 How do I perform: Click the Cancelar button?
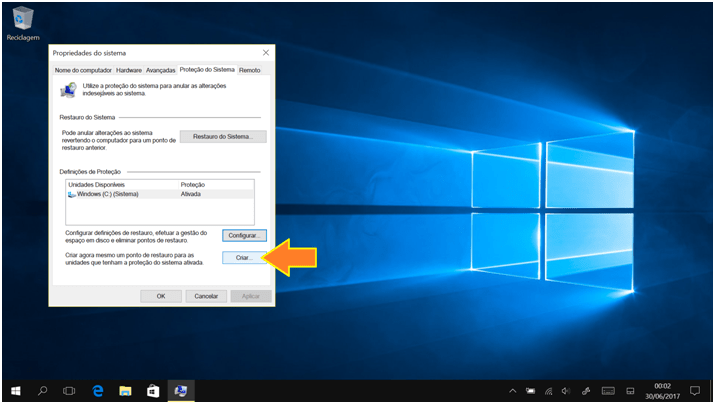[x=206, y=296]
